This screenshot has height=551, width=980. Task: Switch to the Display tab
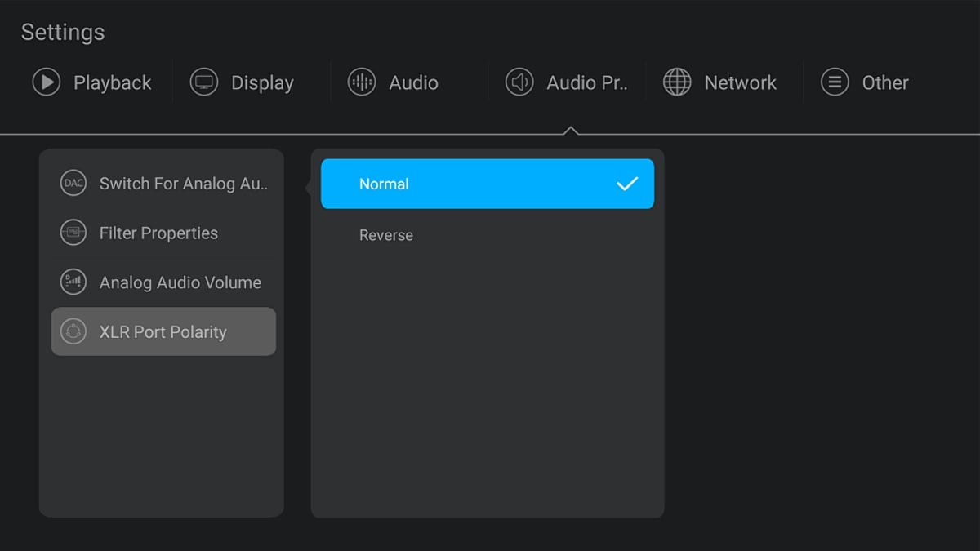[x=262, y=82]
